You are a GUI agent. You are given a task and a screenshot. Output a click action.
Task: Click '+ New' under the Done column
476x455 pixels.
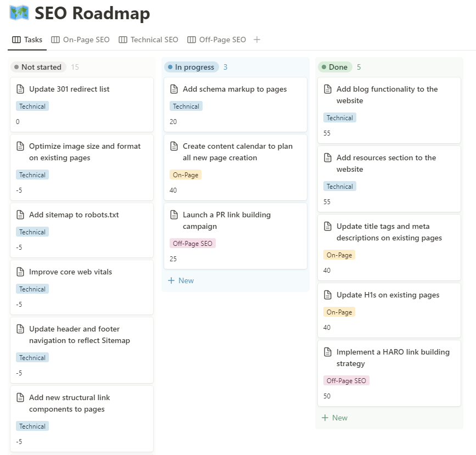click(334, 418)
